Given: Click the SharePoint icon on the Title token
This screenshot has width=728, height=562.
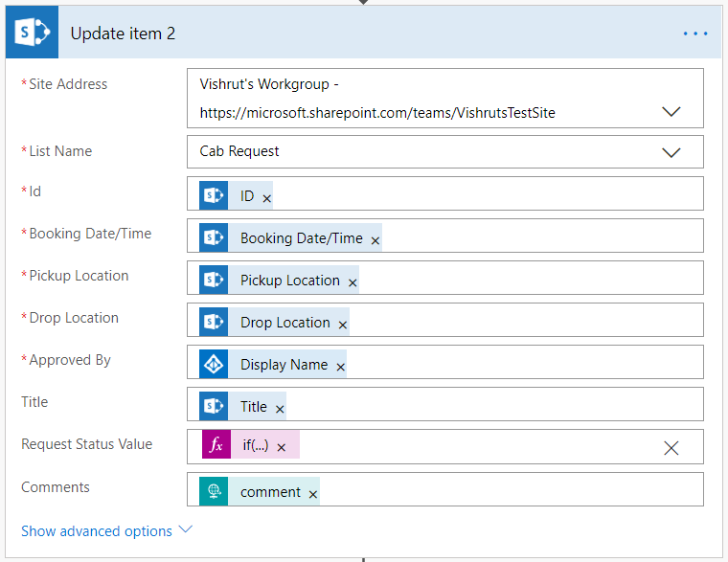Looking at the screenshot, I should point(214,406).
